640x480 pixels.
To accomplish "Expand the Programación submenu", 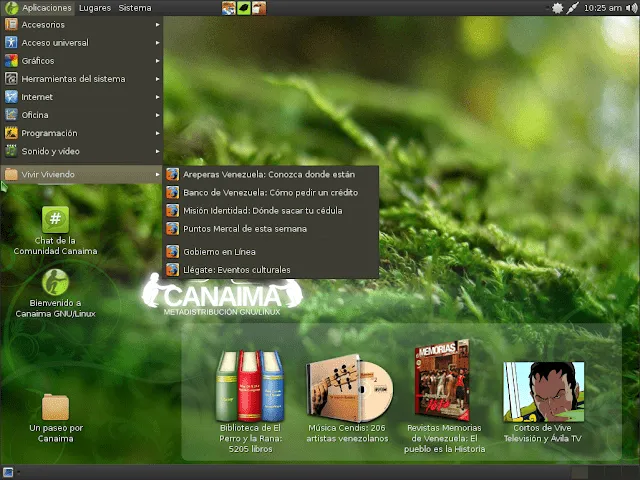I will click(x=82, y=133).
